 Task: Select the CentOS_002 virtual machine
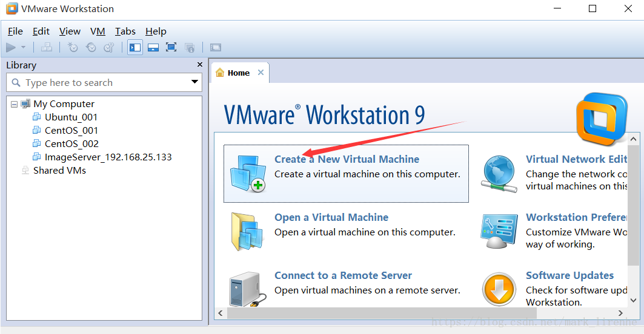[x=72, y=143]
